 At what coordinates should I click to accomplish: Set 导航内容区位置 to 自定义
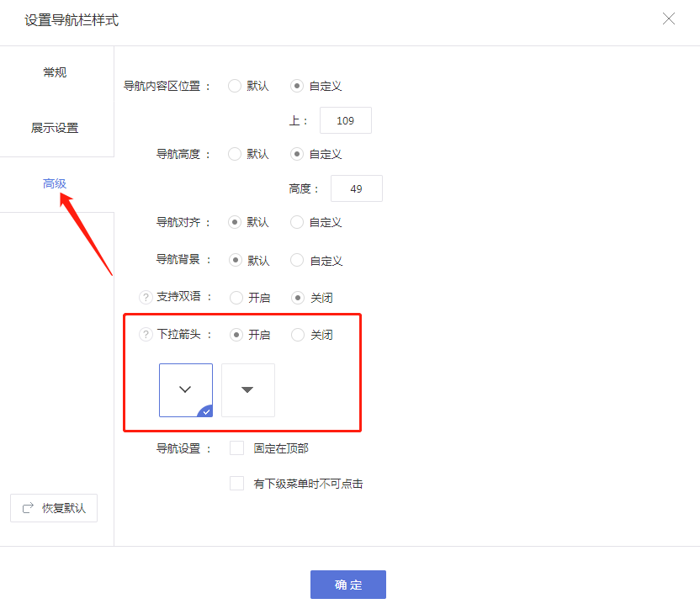[x=297, y=86]
